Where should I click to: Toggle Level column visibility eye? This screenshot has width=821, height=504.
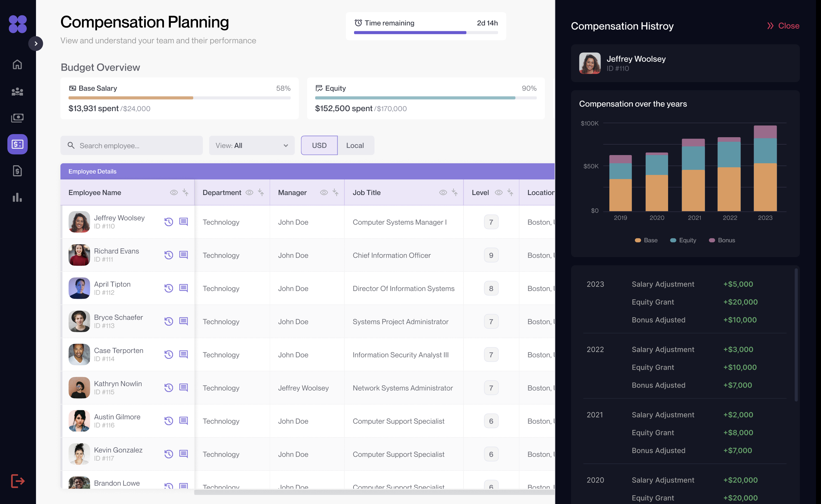pos(498,193)
